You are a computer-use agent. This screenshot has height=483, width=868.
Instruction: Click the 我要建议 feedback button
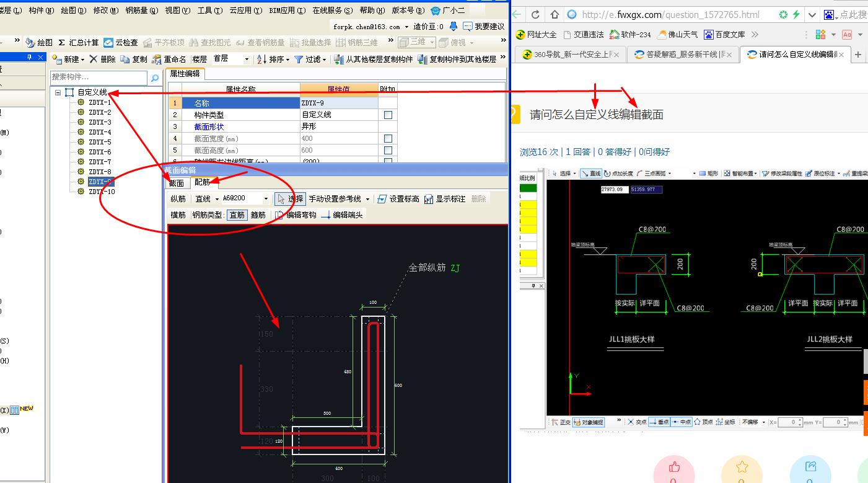coord(484,26)
